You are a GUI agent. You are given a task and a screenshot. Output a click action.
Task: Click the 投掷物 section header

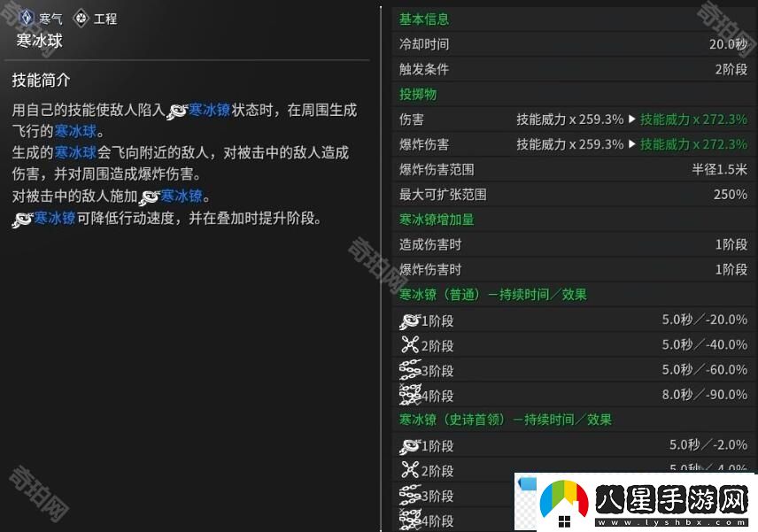click(418, 94)
